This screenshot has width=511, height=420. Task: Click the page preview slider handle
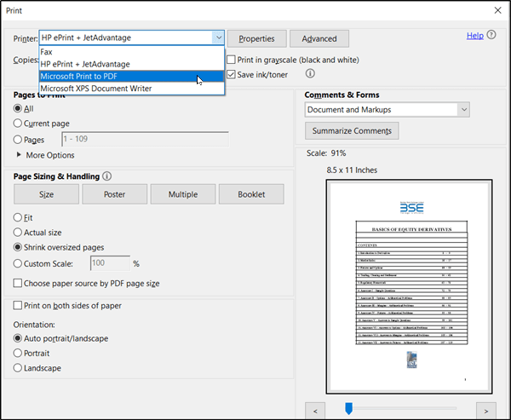[348, 408]
